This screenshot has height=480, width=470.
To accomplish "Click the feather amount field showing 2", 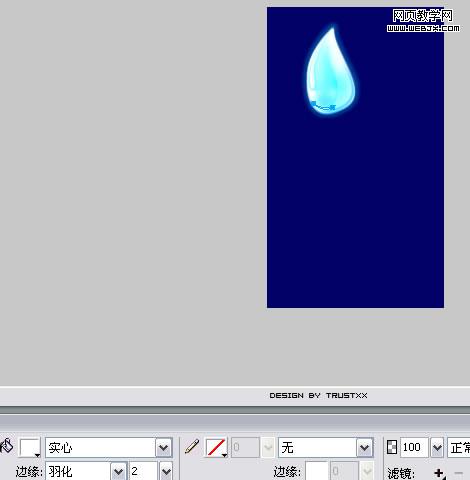I will 143,471.
